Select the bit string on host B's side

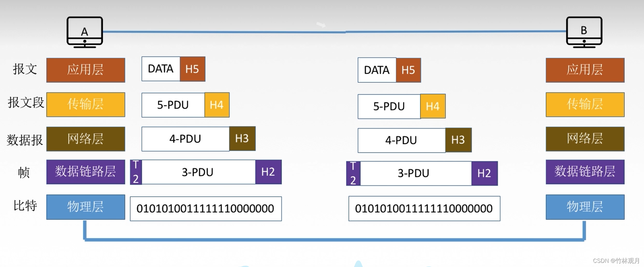[x=425, y=208]
